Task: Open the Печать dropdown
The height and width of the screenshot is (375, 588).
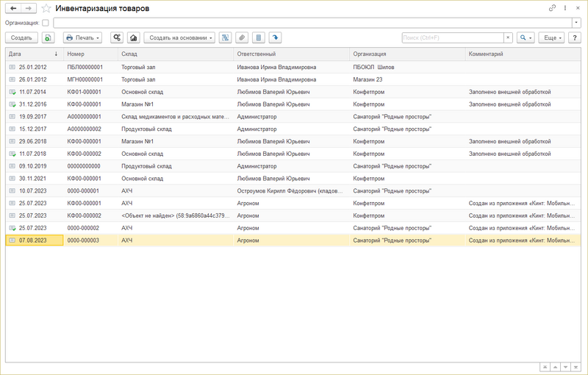Action: [x=82, y=37]
